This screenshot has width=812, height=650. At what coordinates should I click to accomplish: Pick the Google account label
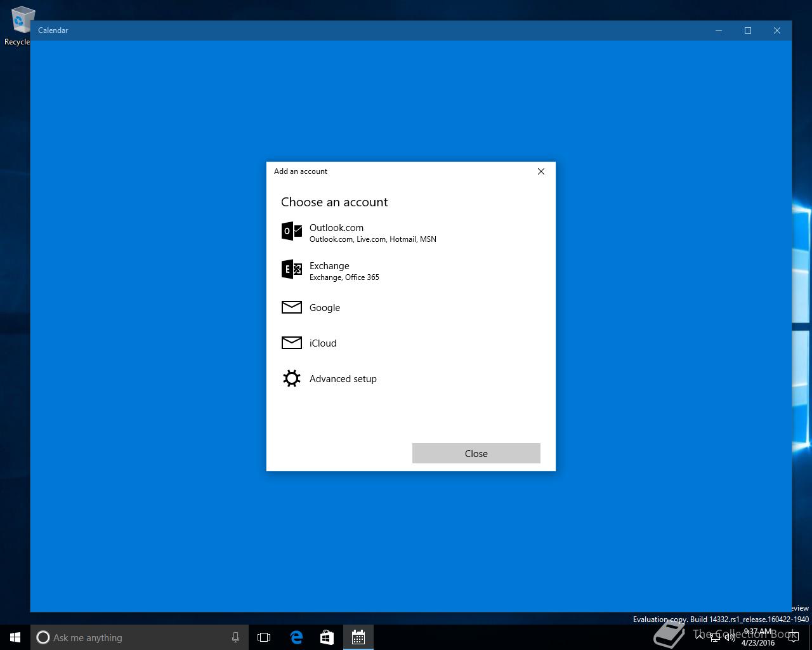click(x=325, y=308)
